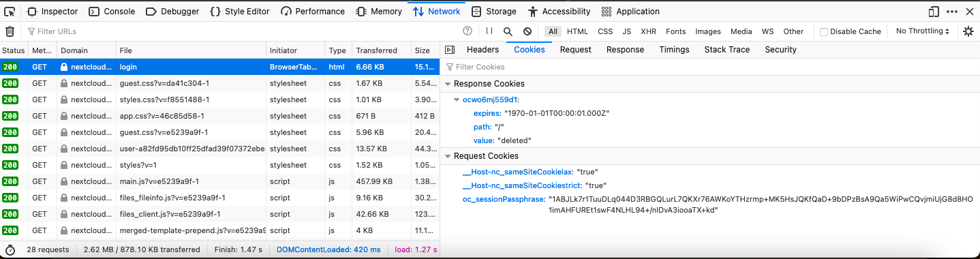Open performance analysis from stopwatch icon
Screen dimensions: 980x259
pos(10,249)
